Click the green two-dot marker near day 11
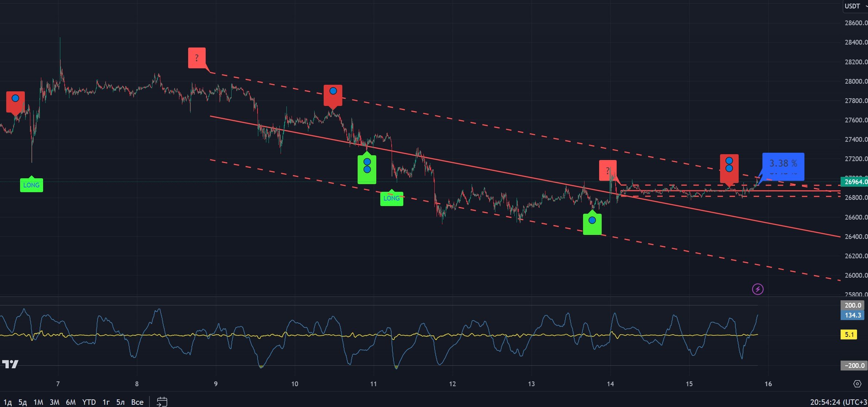This screenshot has width=868, height=407. pos(367,169)
